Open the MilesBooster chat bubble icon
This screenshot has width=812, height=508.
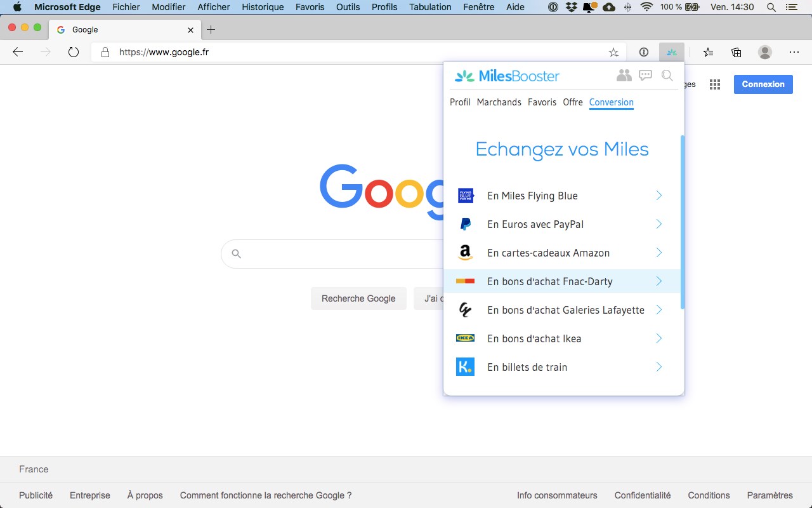pos(646,76)
